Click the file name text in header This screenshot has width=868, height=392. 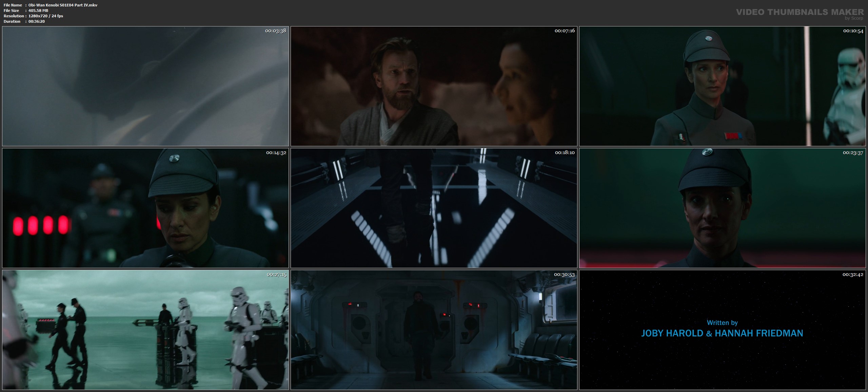click(x=63, y=5)
